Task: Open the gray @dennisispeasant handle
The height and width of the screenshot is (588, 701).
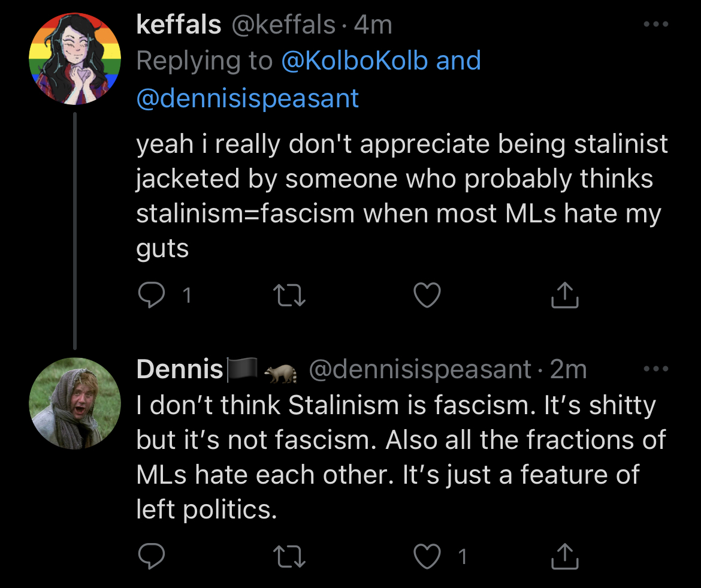Action: point(420,370)
